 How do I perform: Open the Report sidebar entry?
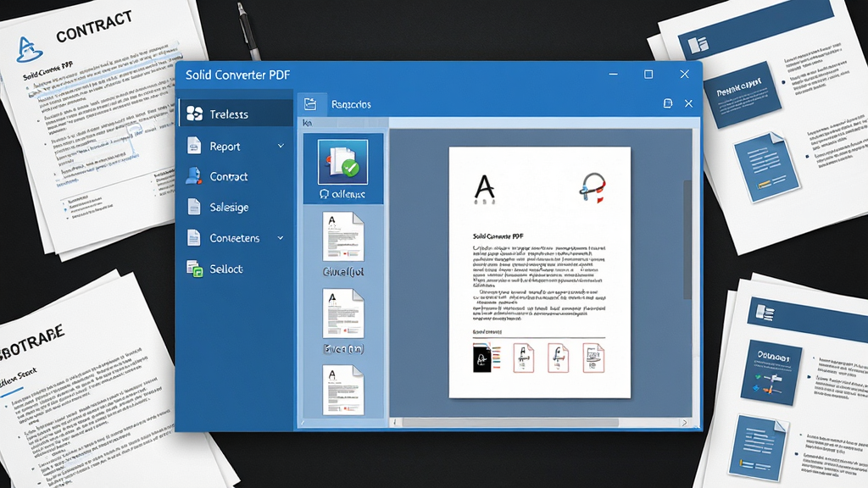pyautogui.click(x=236, y=146)
